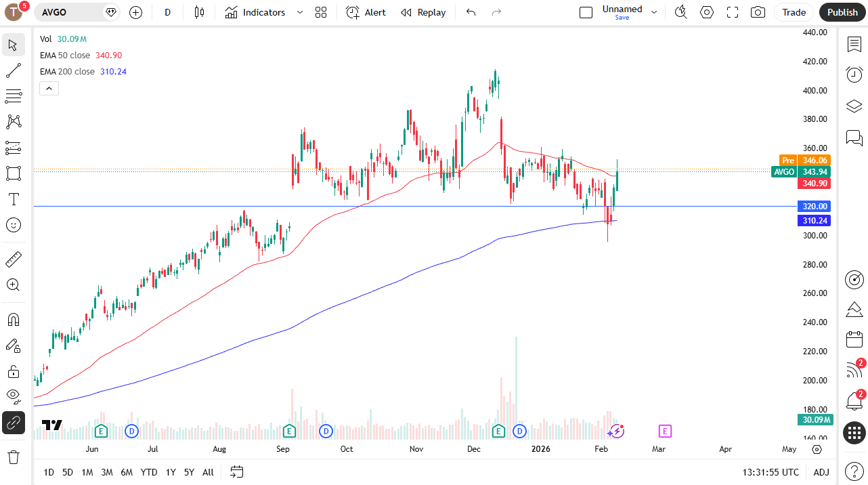Open the Fibonacci retracement tools
Screen dimensions: 868x485
tap(13, 96)
